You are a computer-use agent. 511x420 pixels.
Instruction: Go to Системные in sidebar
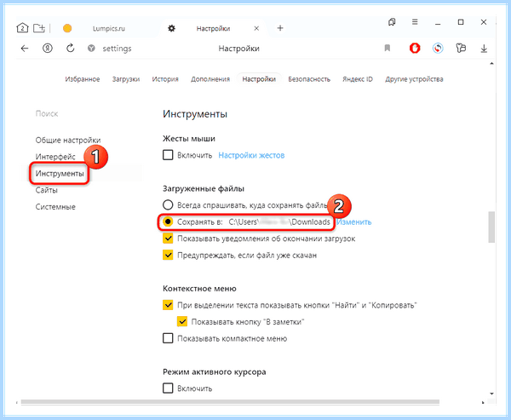(55, 207)
